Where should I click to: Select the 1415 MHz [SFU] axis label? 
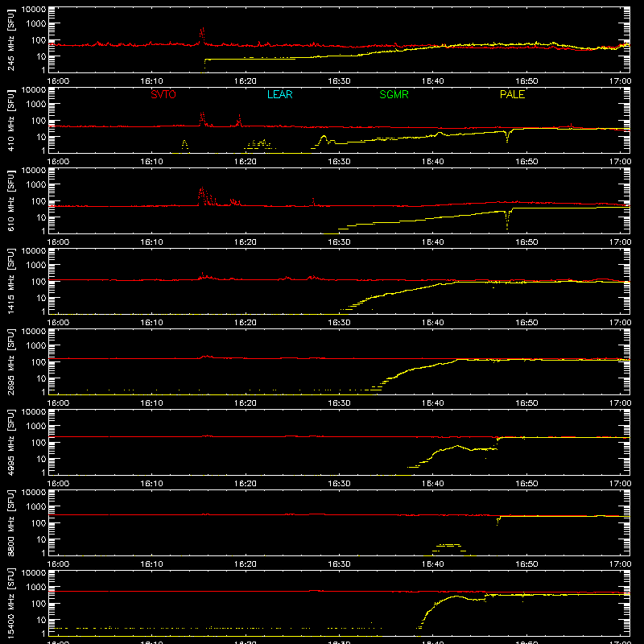click(11, 282)
